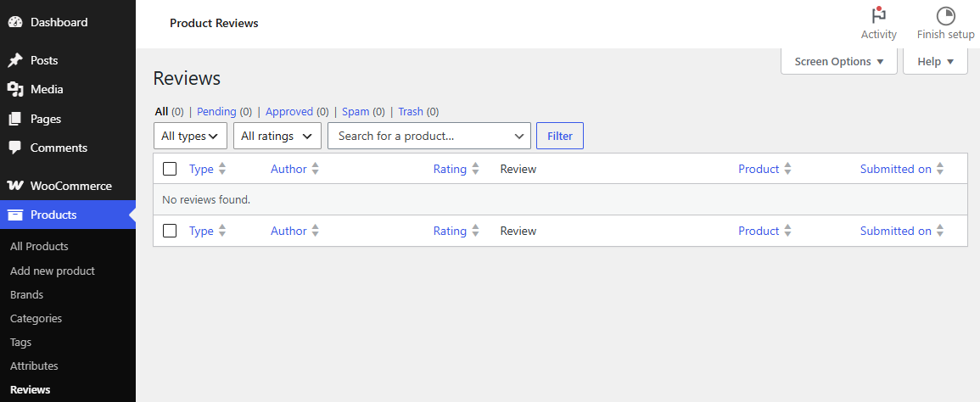Viewport: 980px width, 402px height.
Task: Click the Media icon in sidebar
Action: click(x=15, y=89)
